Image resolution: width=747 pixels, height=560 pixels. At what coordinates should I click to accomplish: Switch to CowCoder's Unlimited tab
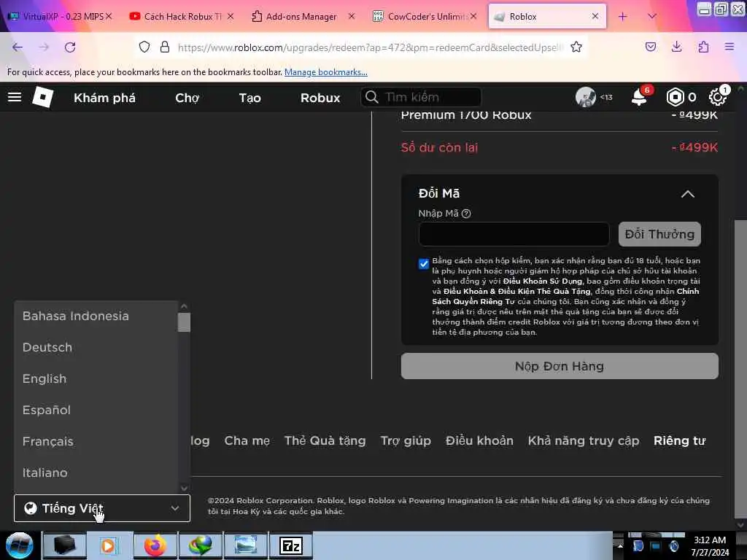pyautogui.click(x=424, y=17)
